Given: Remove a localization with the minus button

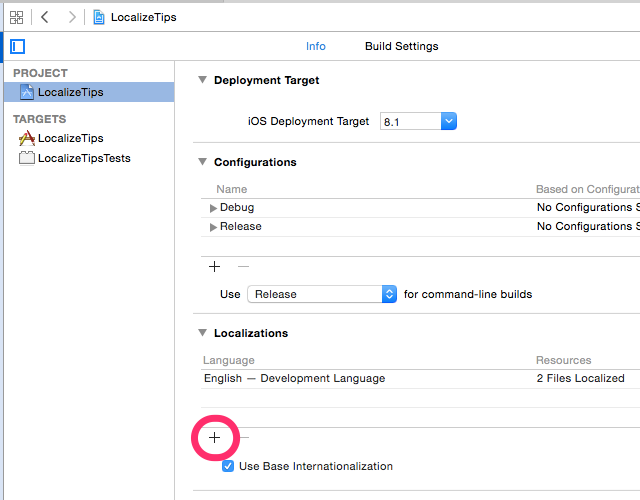Looking at the screenshot, I should (244, 438).
